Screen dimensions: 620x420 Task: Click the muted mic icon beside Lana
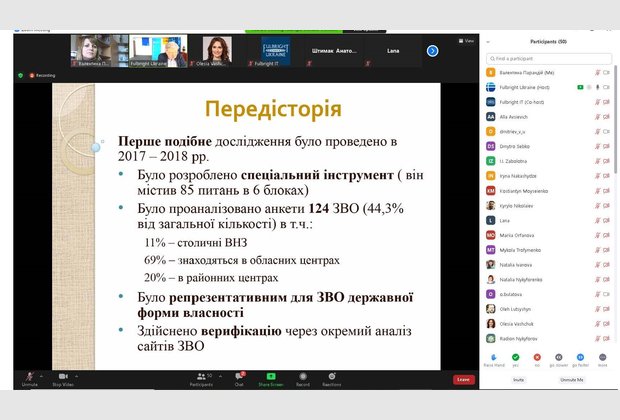598,220
